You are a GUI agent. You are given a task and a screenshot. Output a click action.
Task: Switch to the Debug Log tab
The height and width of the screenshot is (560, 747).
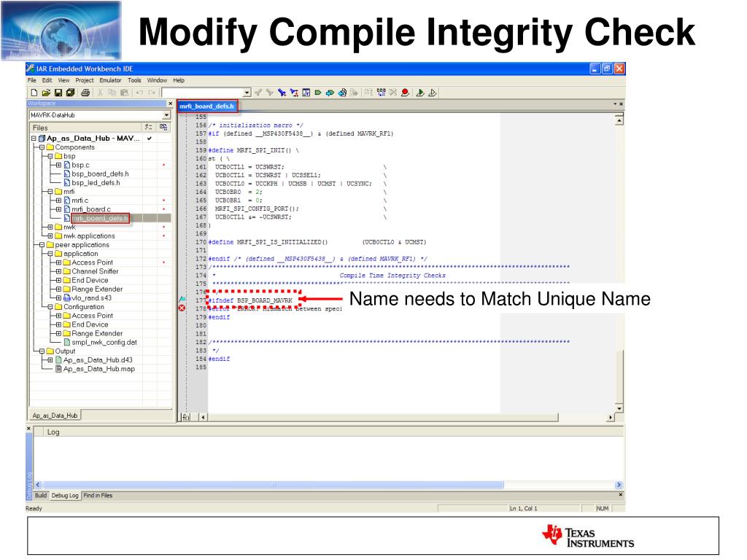[x=65, y=496]
